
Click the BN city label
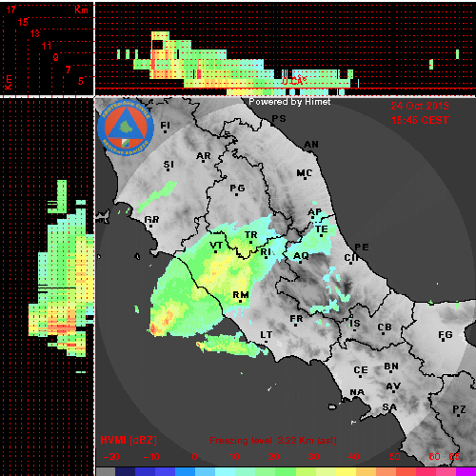click(391, 367)
